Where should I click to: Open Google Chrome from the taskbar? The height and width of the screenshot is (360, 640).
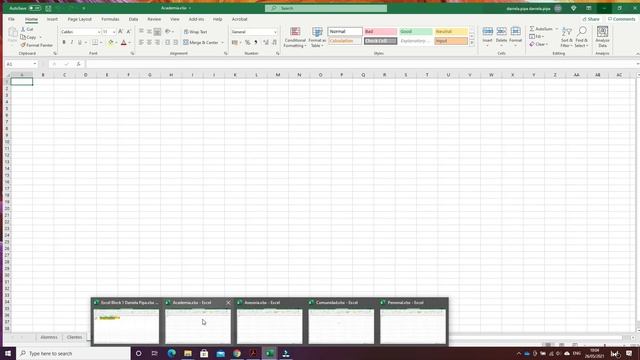point(237,353)
